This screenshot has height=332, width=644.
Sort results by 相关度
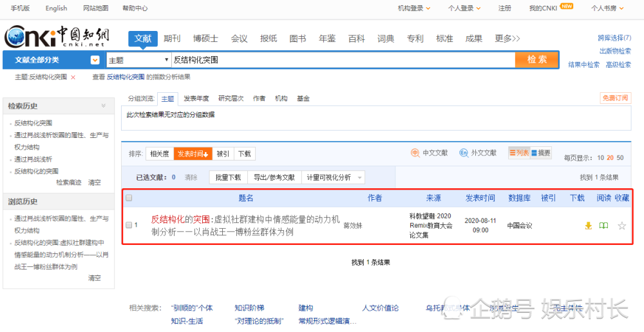[x=159, y=153]
